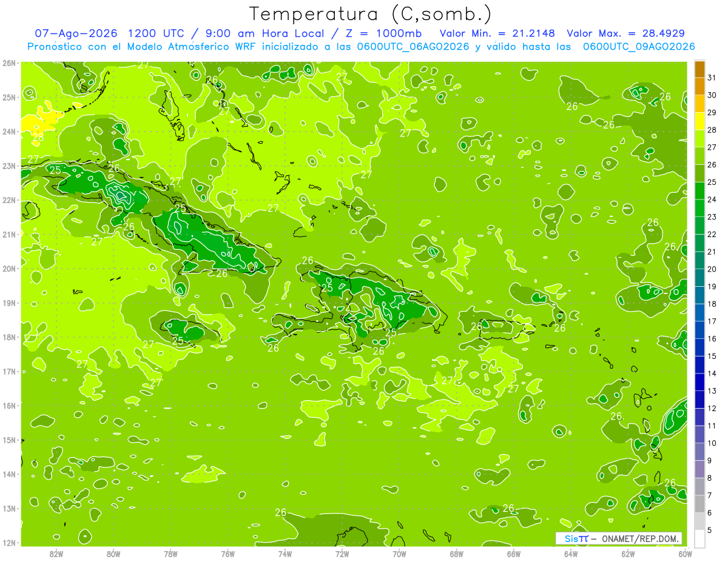Click the '78W' longitude axis label
The height and width of the screenshot is (562, 728).
[170, 554]
